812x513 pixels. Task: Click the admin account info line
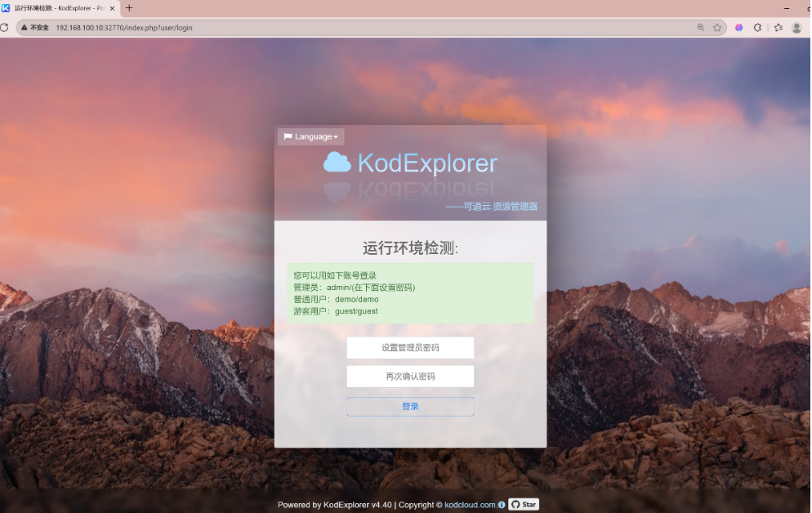pos(355,288)
